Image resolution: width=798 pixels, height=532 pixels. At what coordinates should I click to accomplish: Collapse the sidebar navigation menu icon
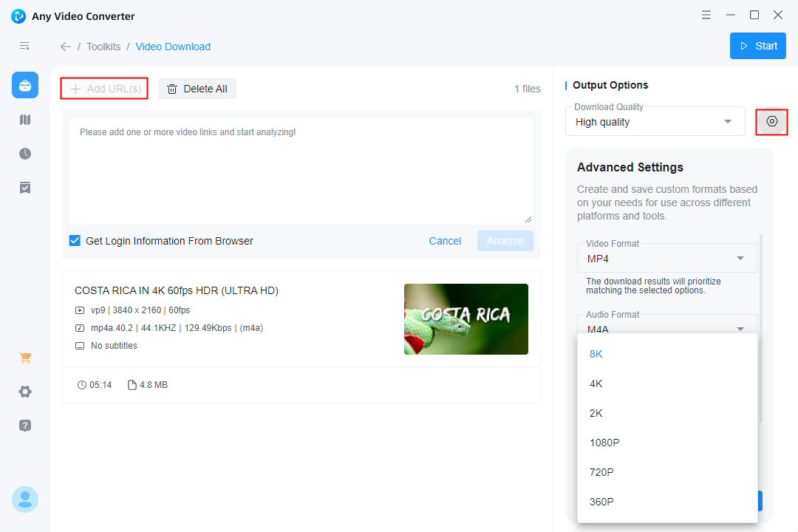pos(25,46)
